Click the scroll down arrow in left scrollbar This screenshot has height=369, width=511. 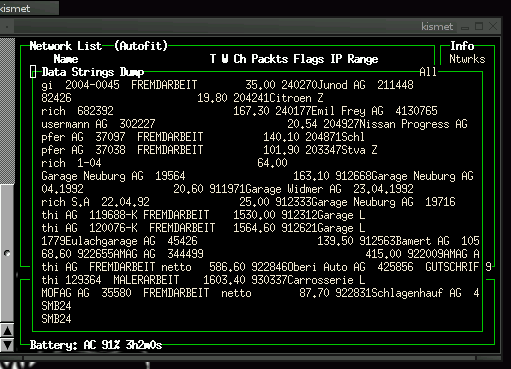[7, 345]
